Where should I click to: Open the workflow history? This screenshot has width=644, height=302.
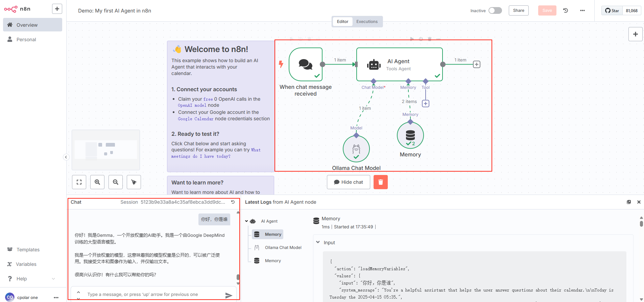566,10
